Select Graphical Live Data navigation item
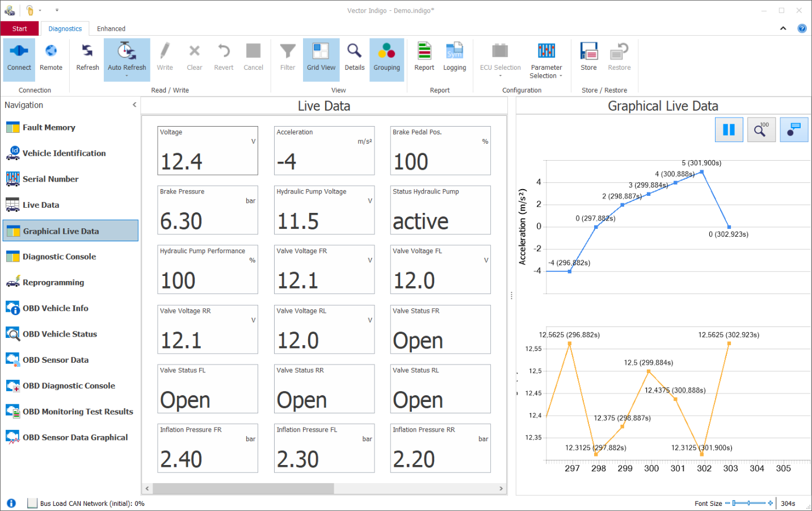 click(x=70, y=231)
